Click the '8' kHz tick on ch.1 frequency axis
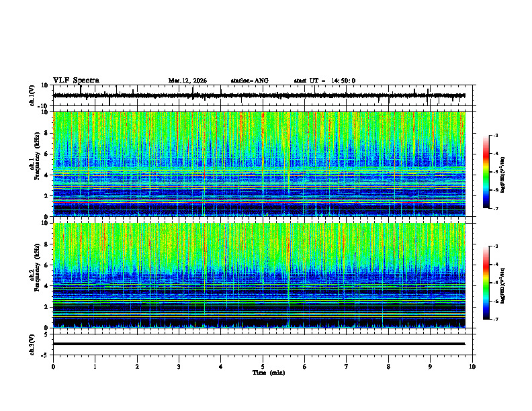 pyautogui.click(x=48, y=133)
